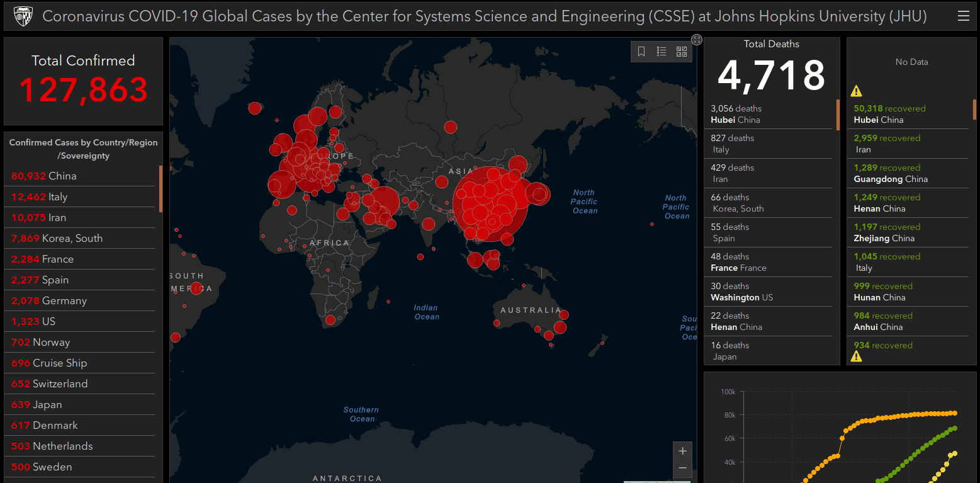Click the country list scrollbar thumb
Screen dimensions: 980x483
(161, 189)
